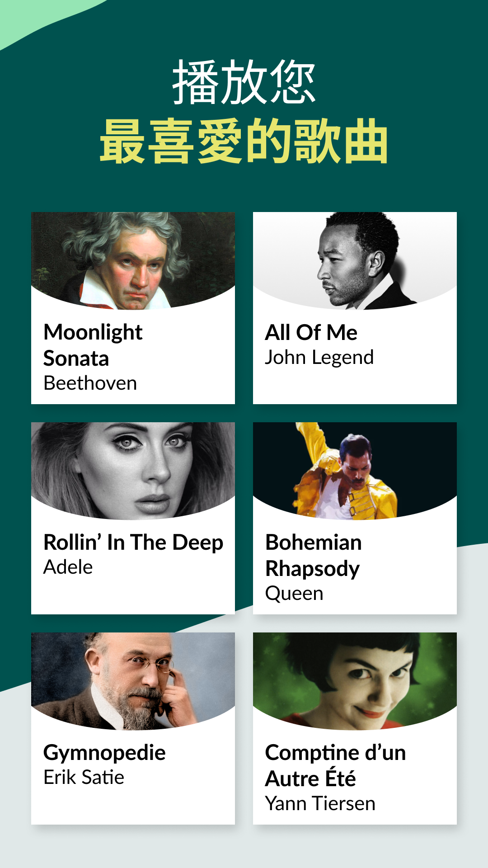Select the All Of Me title

click(x=311, y=333)
